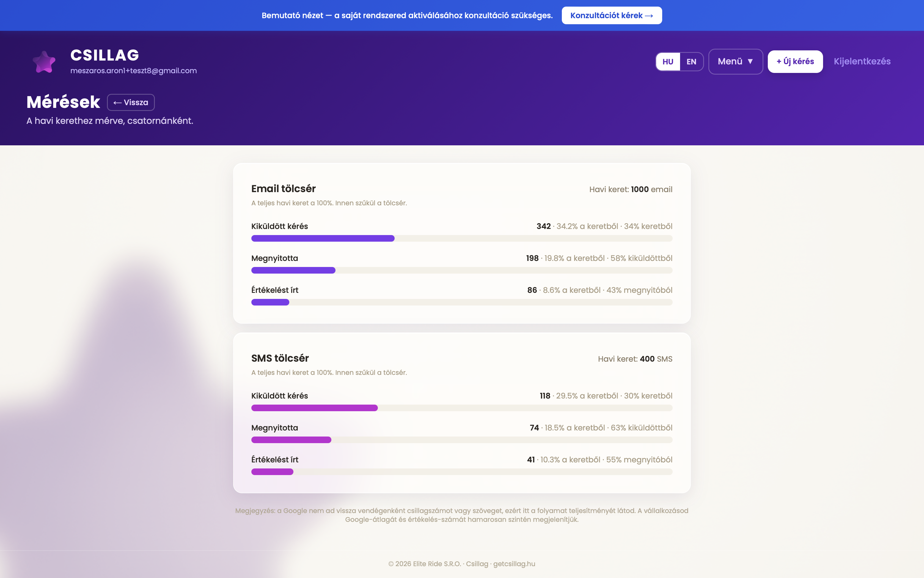This screenshot has width=924, height=578.
Task: Click the email Megnyitotta row label
Action: 274,258
